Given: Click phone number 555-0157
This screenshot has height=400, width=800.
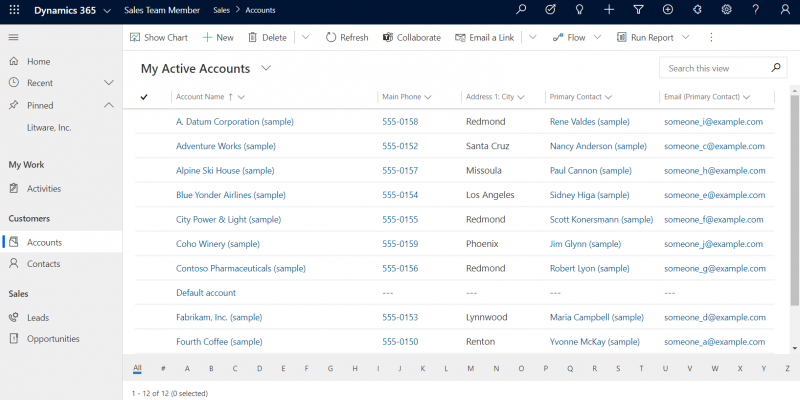Looking at the screenshot, I should (400, 170).
